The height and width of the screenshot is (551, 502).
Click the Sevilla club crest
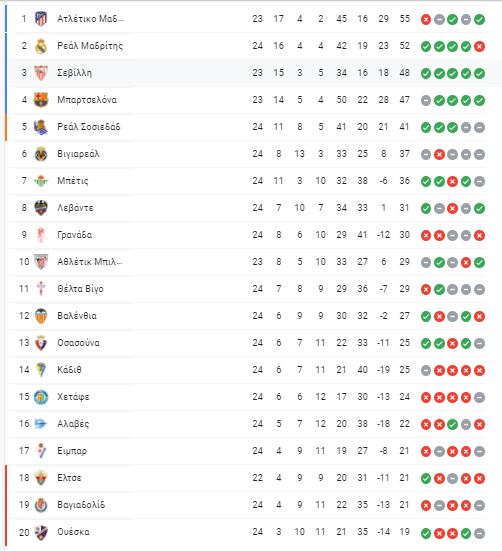coord(41,73)
